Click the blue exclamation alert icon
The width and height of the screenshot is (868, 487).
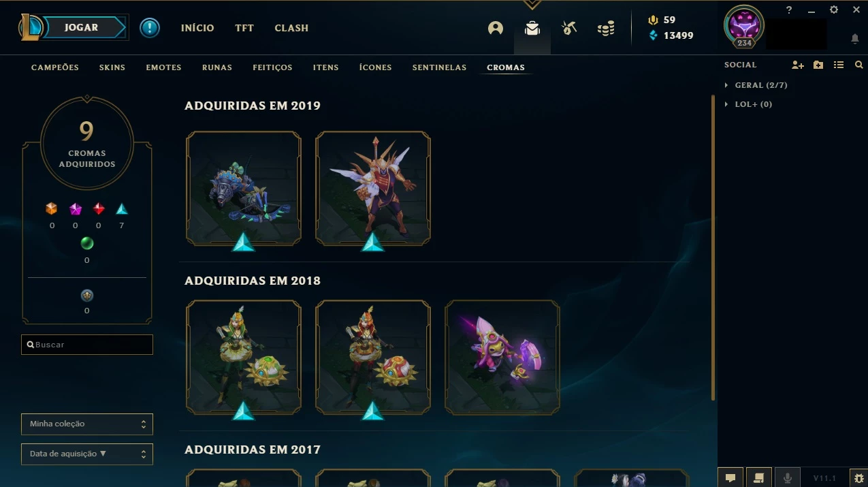[150, 28]
